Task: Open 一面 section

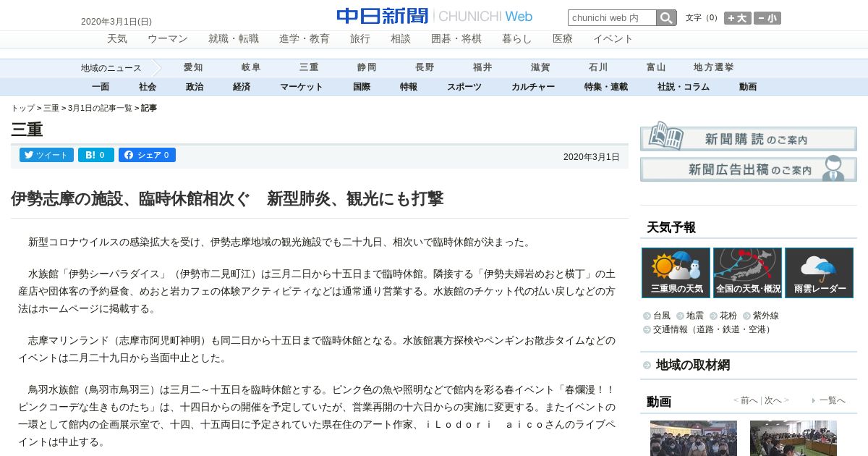Action: tap(101, 87)
